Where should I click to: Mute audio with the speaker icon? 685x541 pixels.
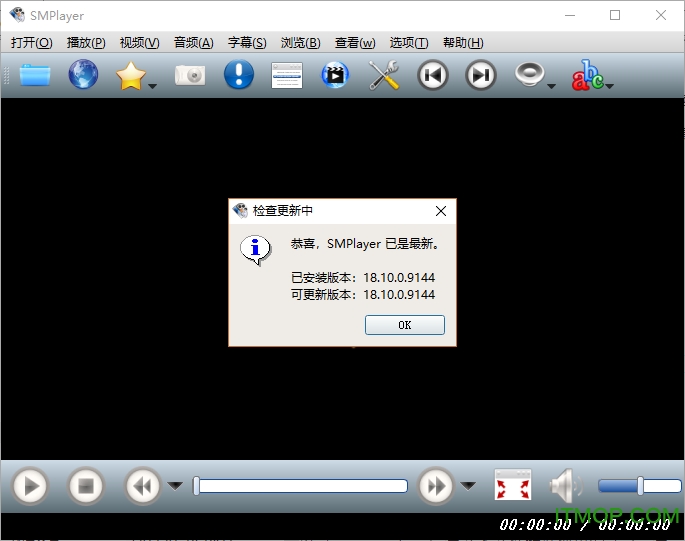tap(565, 485)
